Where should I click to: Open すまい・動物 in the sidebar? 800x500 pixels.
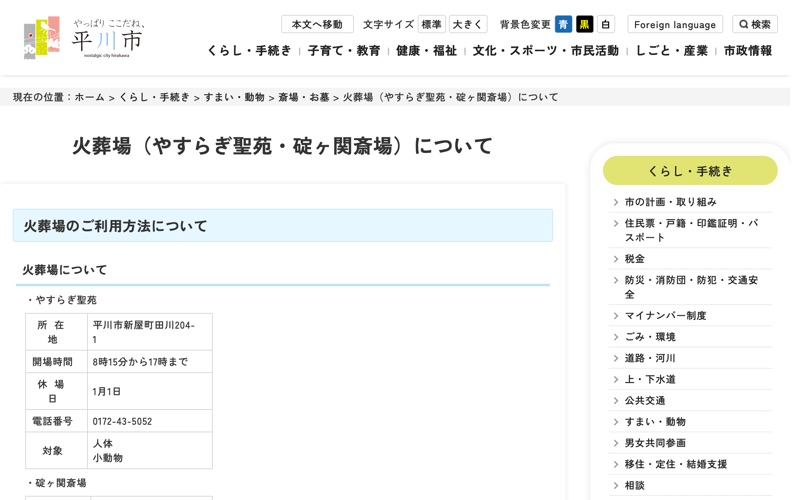tap(655, 421)
